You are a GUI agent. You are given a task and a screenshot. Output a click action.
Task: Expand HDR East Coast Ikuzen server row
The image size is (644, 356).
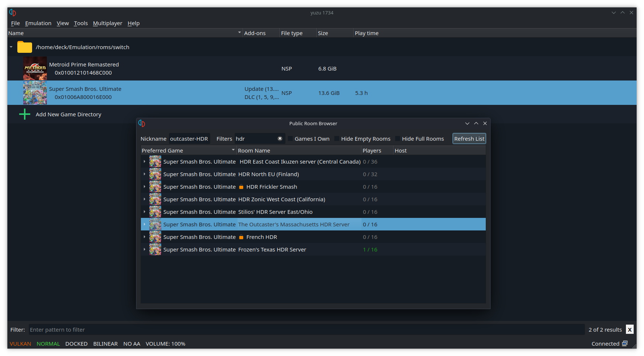145,162
